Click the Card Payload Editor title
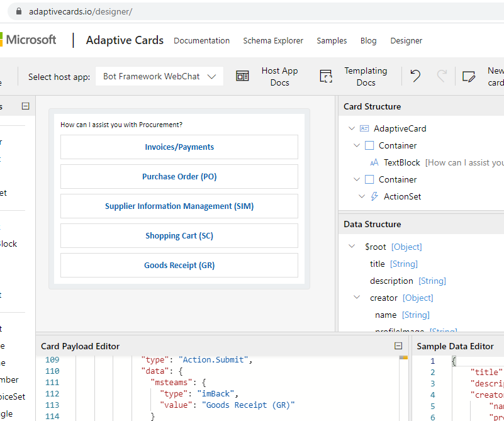 pos(81,346)
